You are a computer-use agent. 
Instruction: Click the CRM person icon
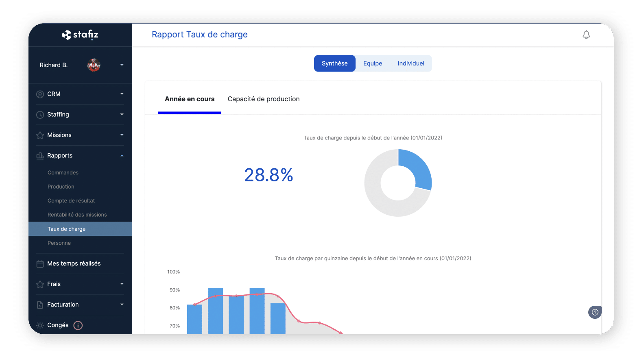click(40, 94)
